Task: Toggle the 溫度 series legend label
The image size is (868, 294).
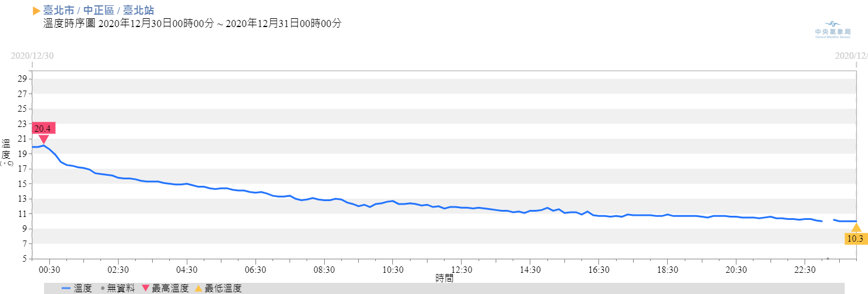Action: pos(83,288)
